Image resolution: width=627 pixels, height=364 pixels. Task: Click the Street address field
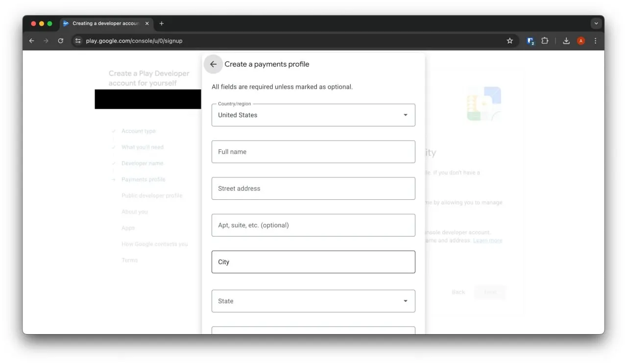point(313,189)
